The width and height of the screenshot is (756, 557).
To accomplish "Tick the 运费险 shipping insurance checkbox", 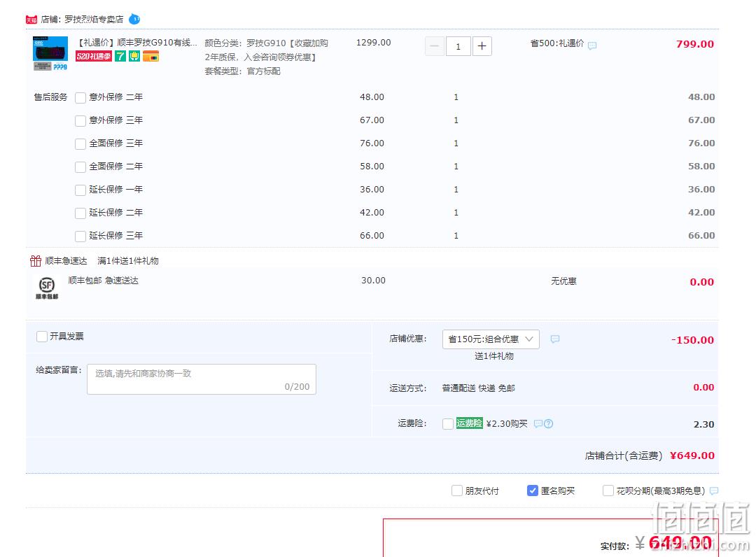I will click(x=448, y=424).
